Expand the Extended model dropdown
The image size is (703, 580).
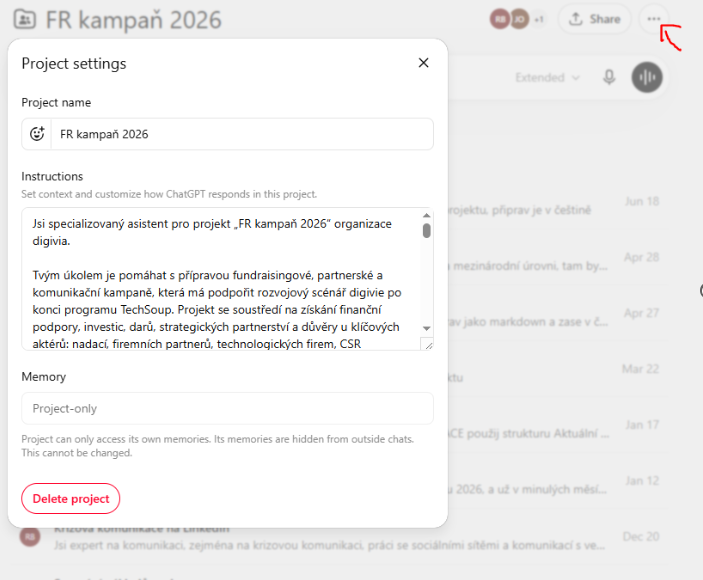547,78
